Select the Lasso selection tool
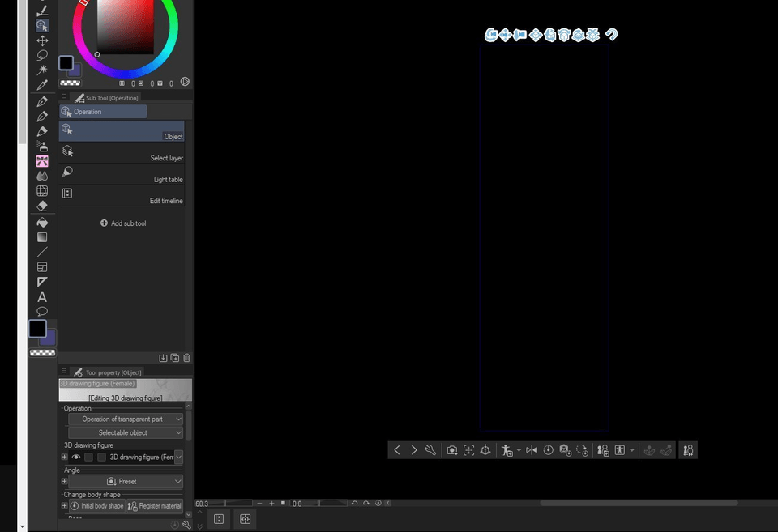The height and width of the screenshot is (532, 778). (42, 55)
